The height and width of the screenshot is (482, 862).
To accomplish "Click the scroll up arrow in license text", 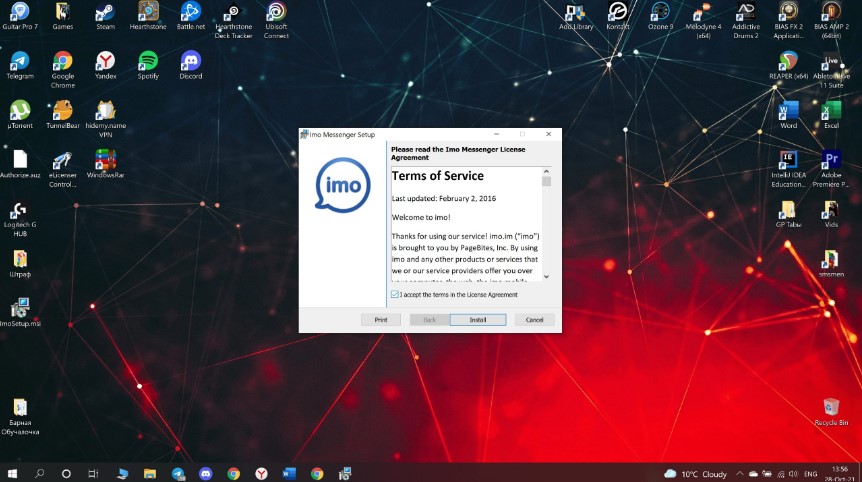I will click(x=546, y=171).
